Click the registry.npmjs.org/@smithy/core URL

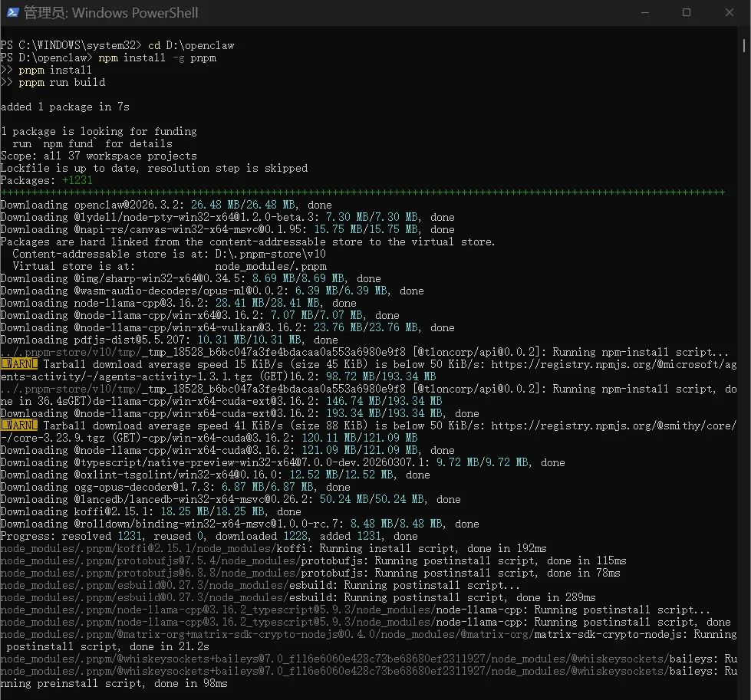pyautogui.click(x=614, y=426)
